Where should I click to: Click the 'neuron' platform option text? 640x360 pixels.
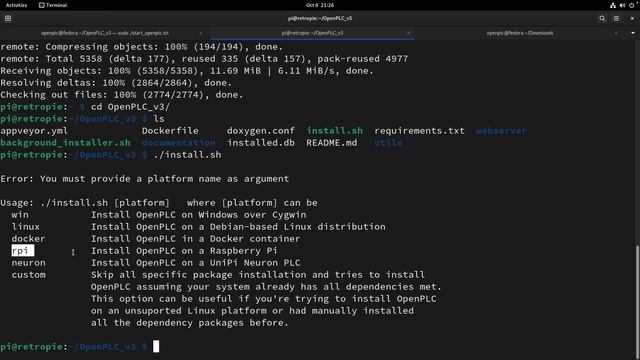coord(29,262)
